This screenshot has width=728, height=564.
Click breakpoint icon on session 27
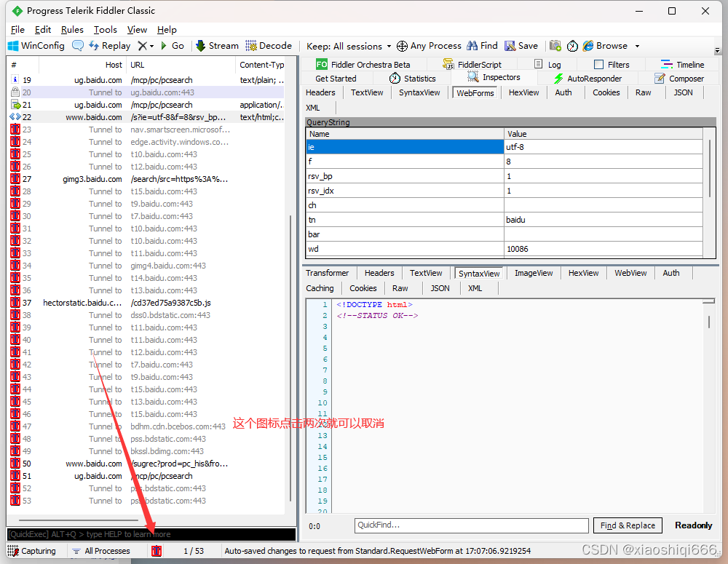15,179
